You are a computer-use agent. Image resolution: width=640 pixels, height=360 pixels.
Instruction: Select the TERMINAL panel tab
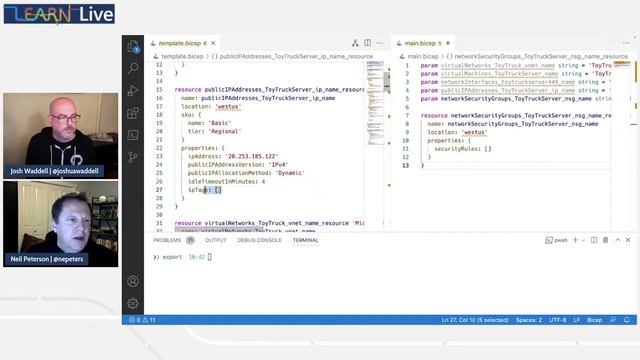point(305,240)
